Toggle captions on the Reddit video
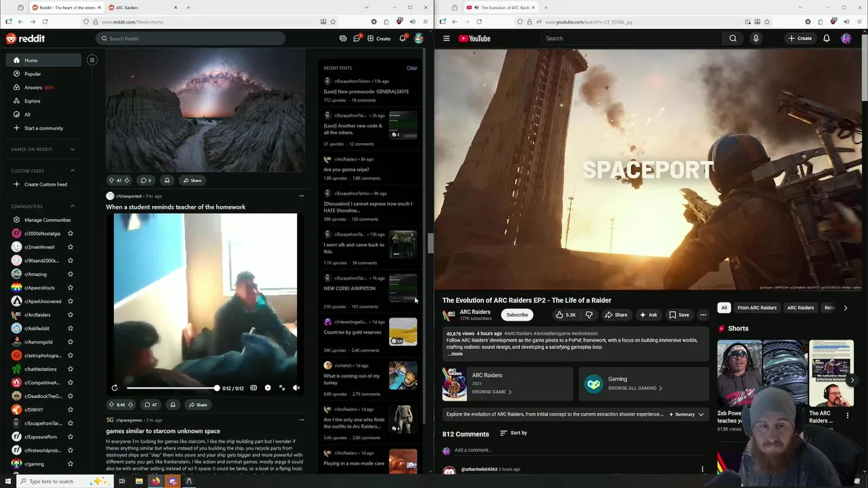The height and width of the screenshot is (488, 868). (254, 388)
